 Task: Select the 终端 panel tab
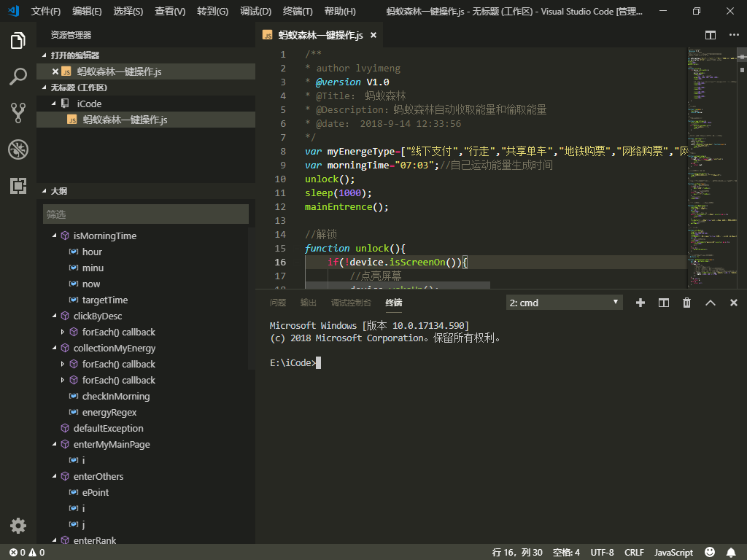tap(393, 303)
